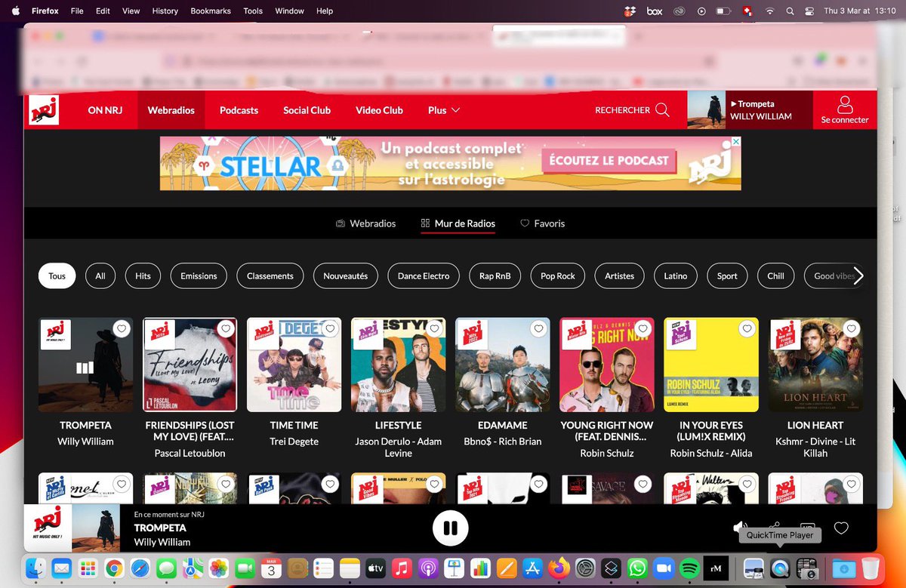Open the Firefox Bookmarks menu
906x588 pixels.
tap(211, 11)
